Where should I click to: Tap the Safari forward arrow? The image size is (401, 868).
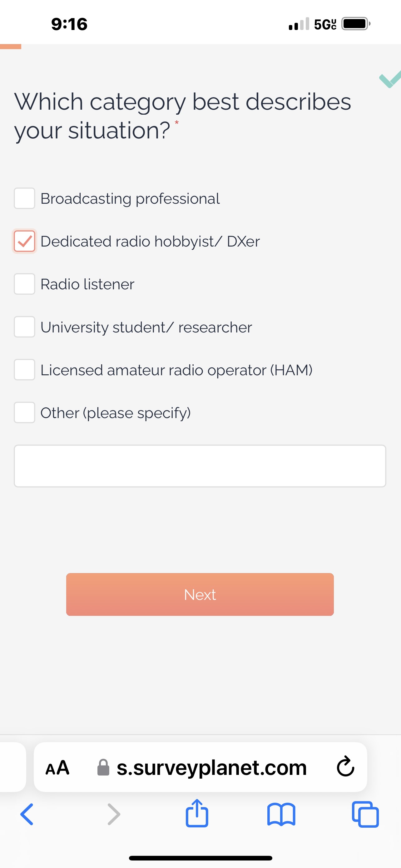(114, 814)
